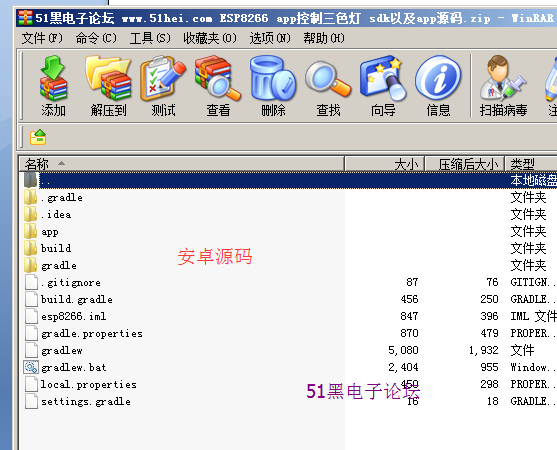Select the 'build' folder name

[x=56, y=248]
